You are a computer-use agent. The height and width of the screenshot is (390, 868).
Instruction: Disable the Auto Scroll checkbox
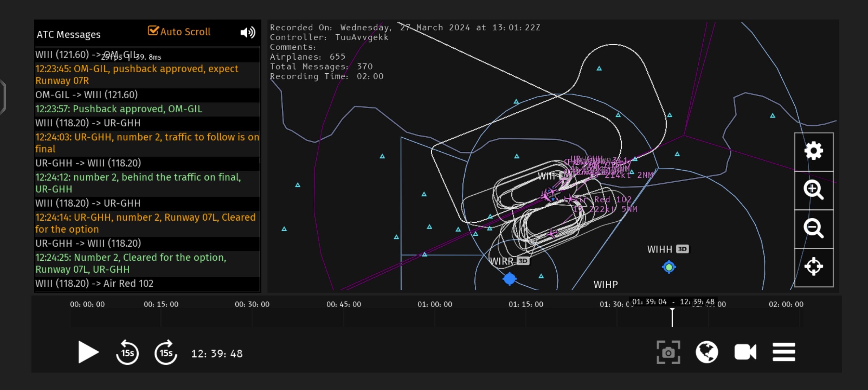pos(153,31)
